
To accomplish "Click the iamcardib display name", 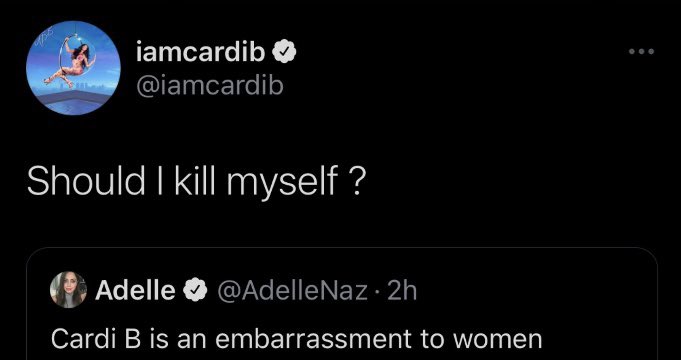I will pos(201,53).
